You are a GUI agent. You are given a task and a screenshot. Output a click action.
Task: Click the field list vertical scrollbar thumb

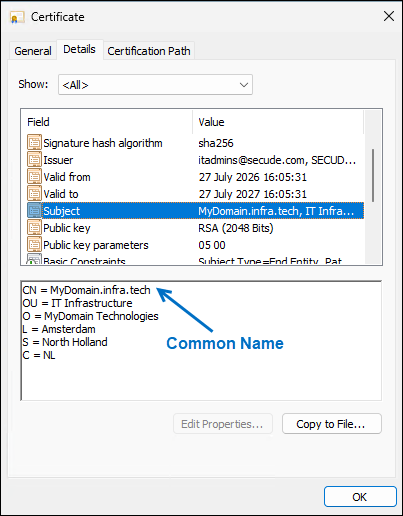pyautogui.click(x=373, y=175)
